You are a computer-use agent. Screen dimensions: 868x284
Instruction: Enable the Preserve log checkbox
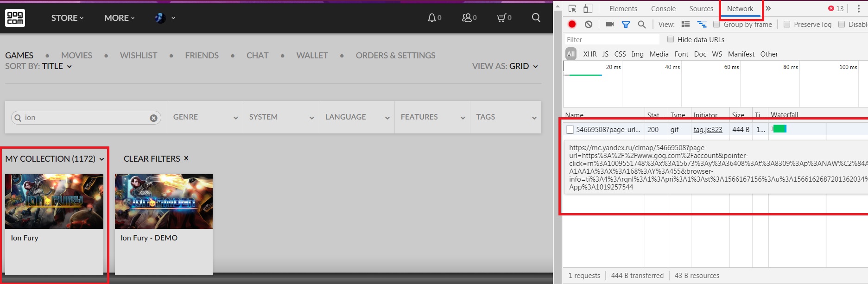coord(787,25)
